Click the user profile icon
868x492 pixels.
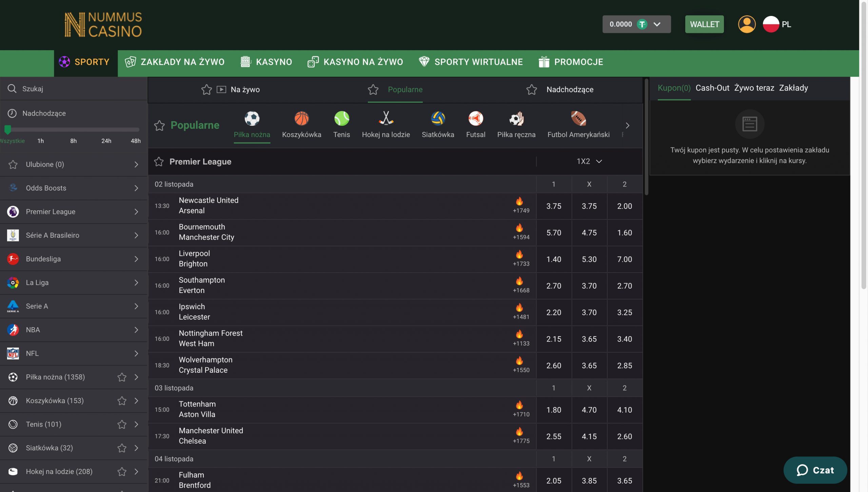[746, 24]
